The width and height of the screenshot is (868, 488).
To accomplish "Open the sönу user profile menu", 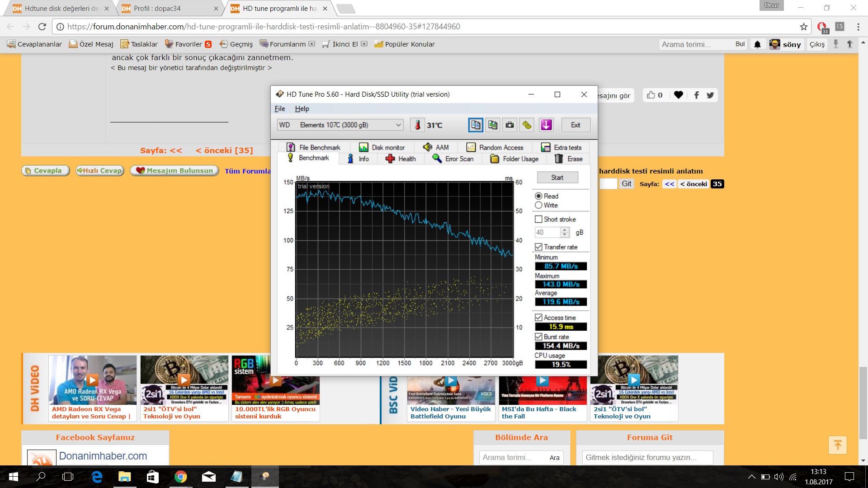I will tap(786, 44).
